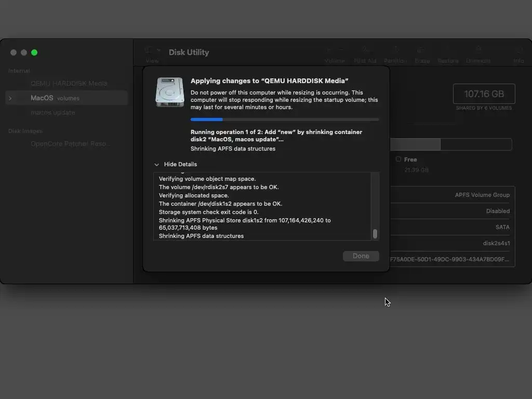Click the "Disk Images" sidebar section header
The width and height of the screenshot is (532, 399).
(25, 131)
